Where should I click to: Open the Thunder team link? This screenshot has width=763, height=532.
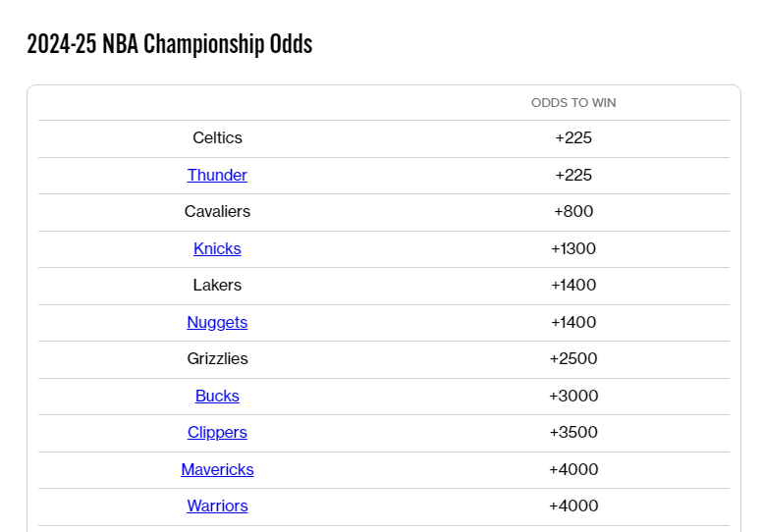[217, 175]
